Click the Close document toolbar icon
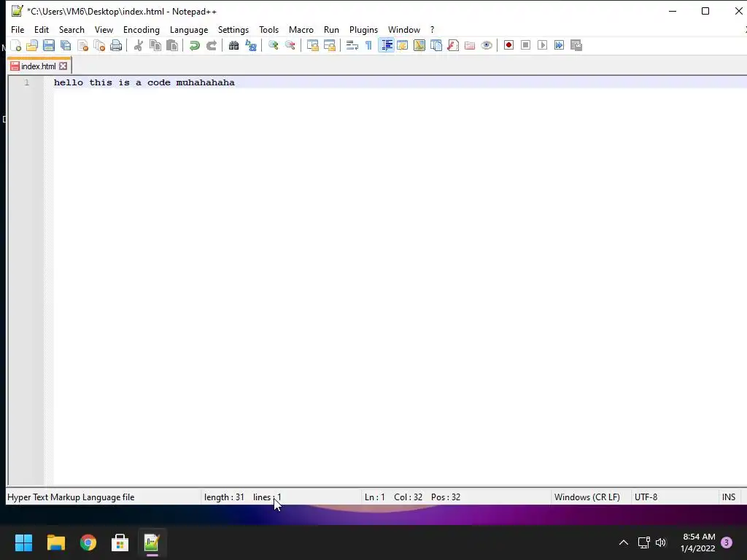This screenshot has width=747, height=560. (83, 45)
